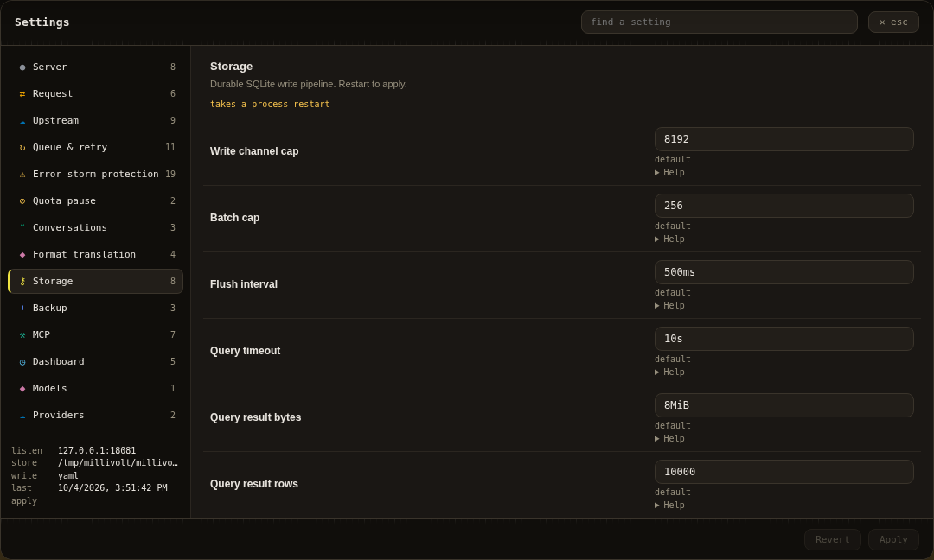Image resolution: width=934 pixels, height=560 pixels.
Task: Click the Upstream cloud icon
Action: [22, 121]
